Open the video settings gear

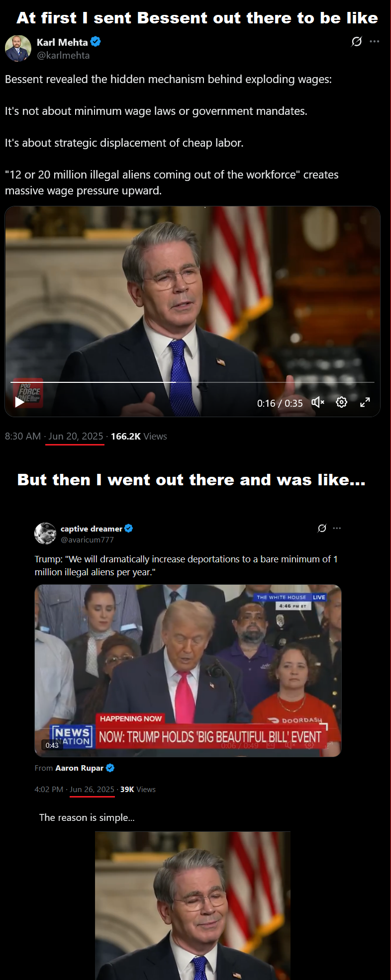tap(341, 402)
